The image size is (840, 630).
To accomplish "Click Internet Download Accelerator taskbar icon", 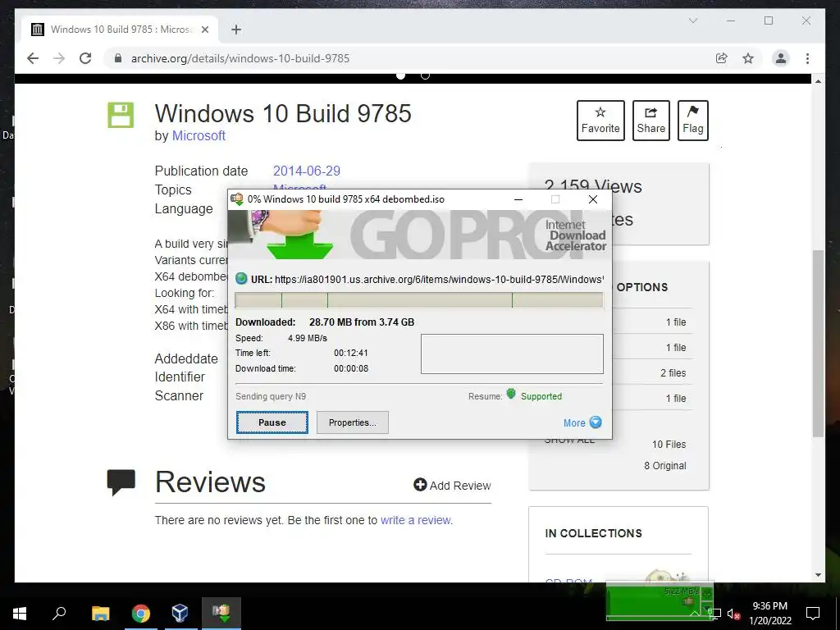I will 221,614.
